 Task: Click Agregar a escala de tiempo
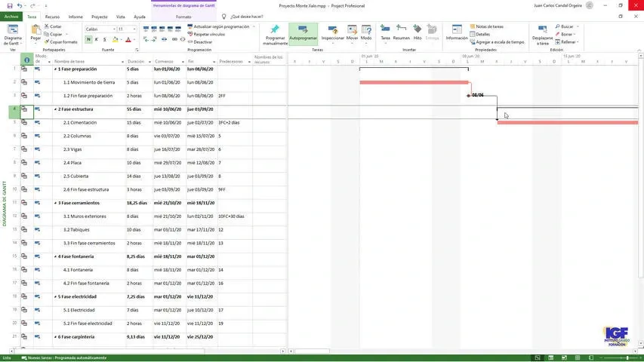pos(498,42)
